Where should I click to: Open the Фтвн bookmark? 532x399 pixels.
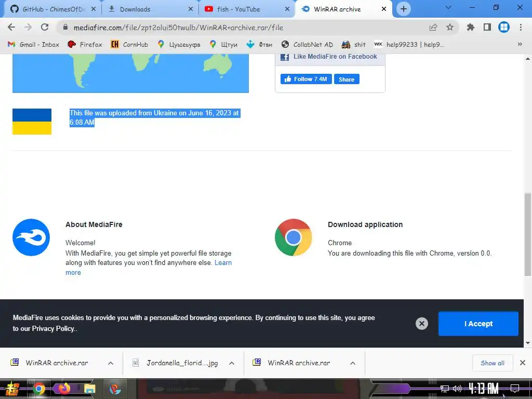pyautogui.click(x=259, y=45)
